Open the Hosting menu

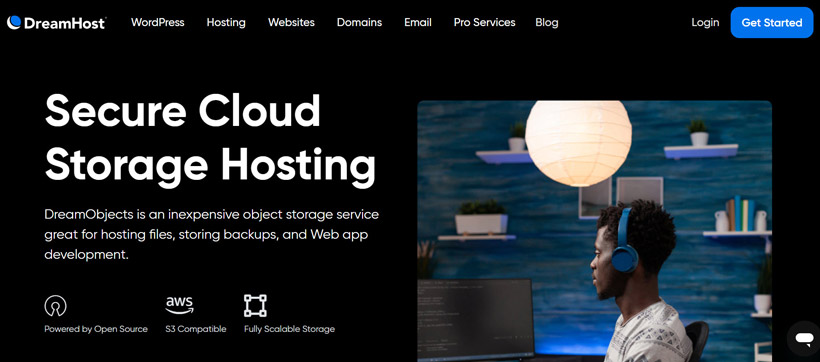click(x=226, y=22)
